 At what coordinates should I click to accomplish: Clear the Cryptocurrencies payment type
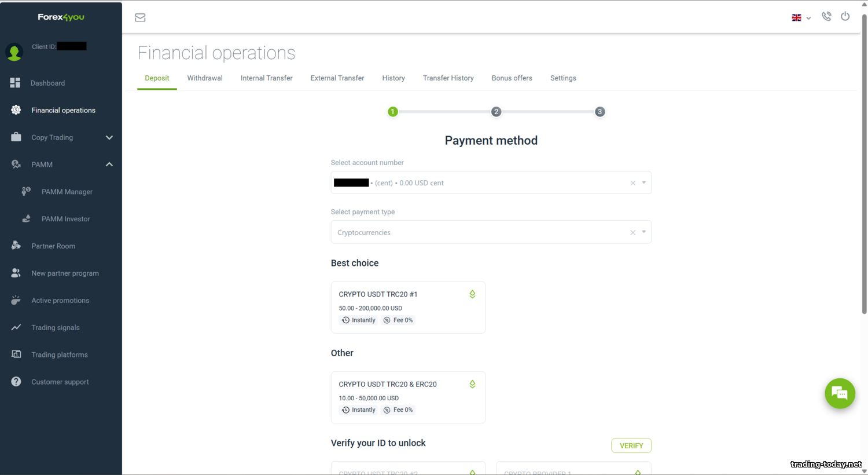click(632, 232)
